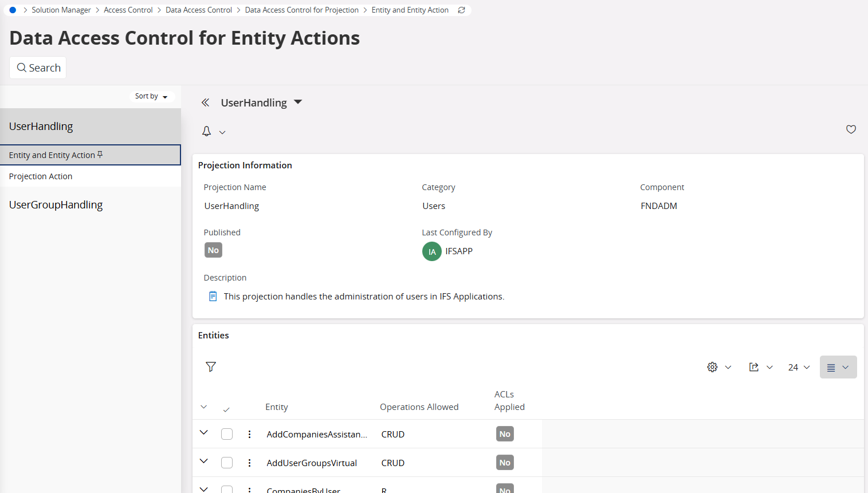Viewport: 868px width, 493px height.
Task: Open the Sort by dropdown
Action: pos(151,96)
